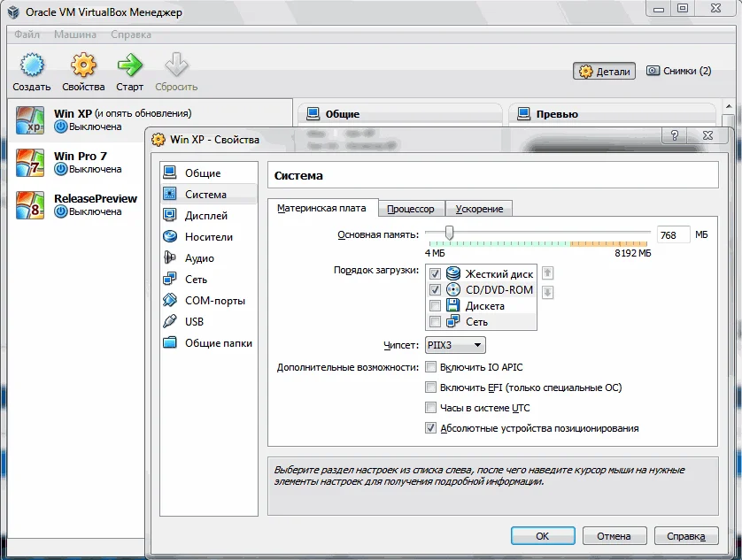Click the Детали button

pos(604,72)
